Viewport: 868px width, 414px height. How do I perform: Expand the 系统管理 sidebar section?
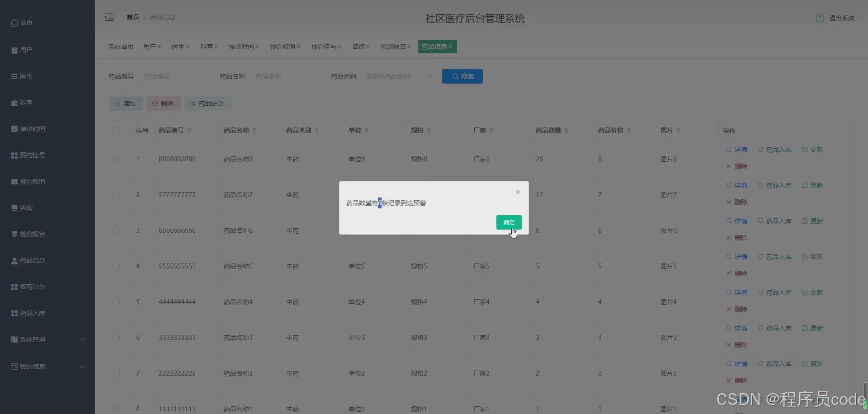coord(33,339)
